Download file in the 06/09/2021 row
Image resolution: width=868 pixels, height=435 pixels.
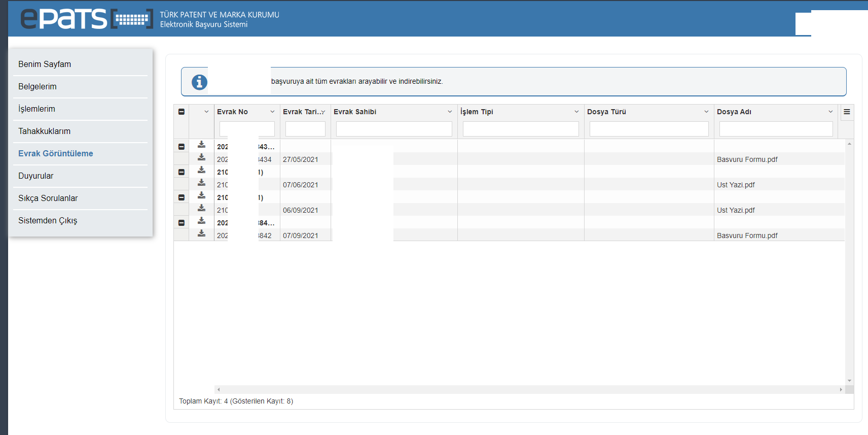(201, 208)
